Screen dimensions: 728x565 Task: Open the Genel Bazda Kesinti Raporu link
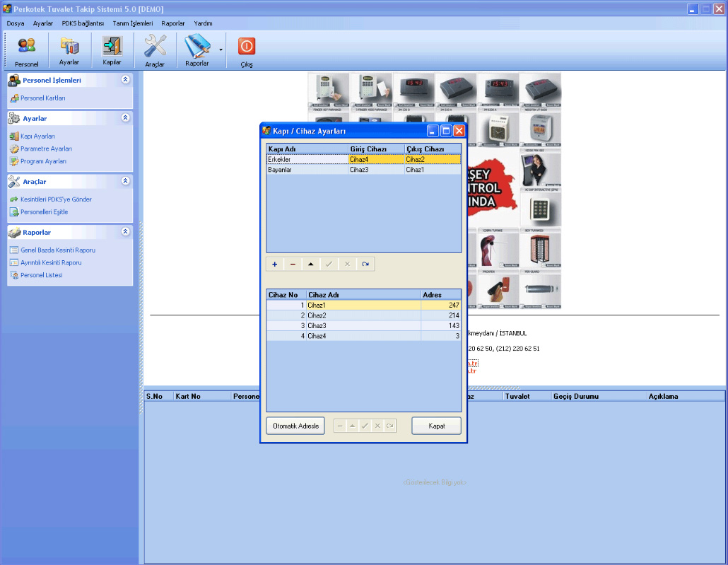pyautogui.click(x=57, y=250)
